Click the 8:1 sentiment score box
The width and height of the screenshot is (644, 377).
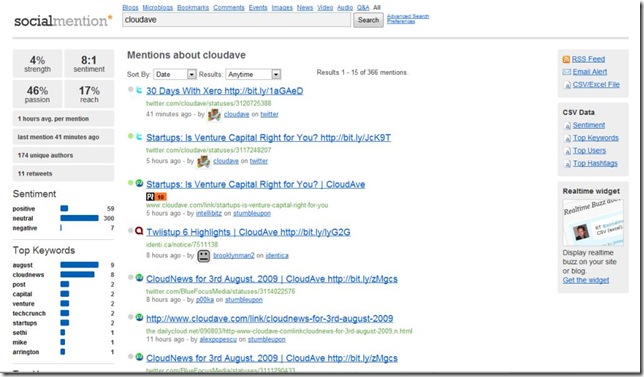pos(89,64)
